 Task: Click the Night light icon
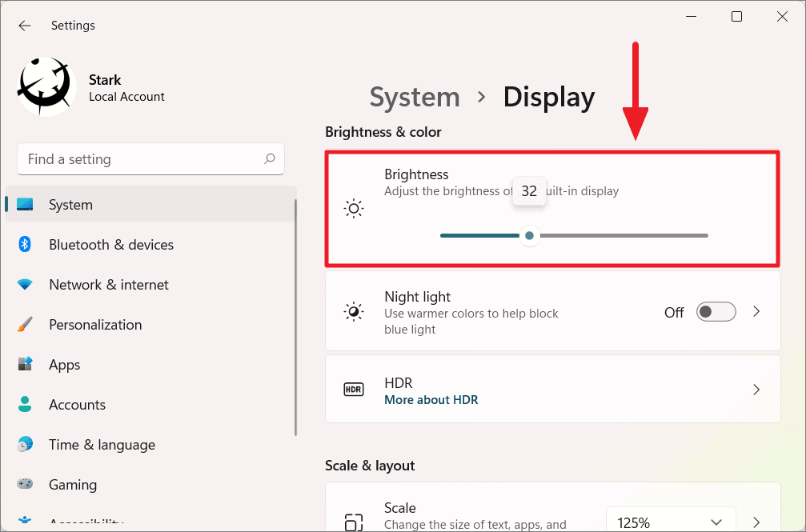tap(354, 312)
